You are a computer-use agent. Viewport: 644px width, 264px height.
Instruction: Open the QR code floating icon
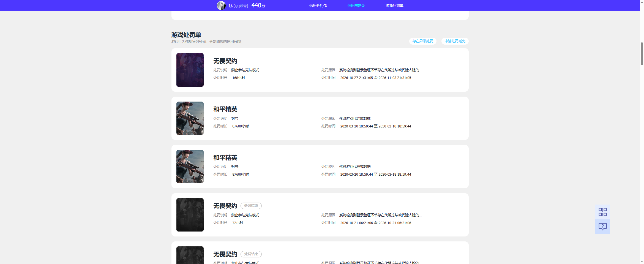602,212
